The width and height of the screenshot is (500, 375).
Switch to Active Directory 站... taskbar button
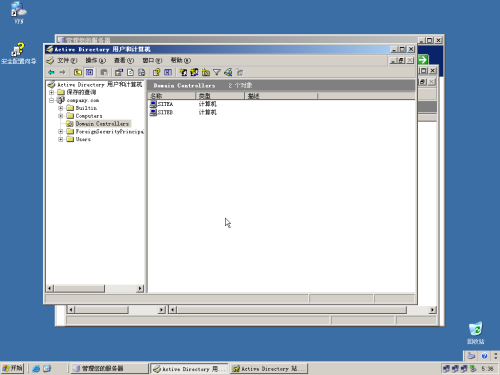tap(269, 368)
